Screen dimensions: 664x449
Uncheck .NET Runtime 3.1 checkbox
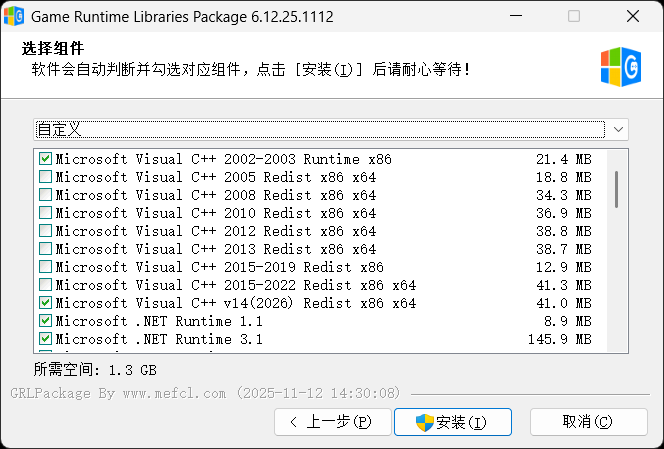point(45,339)
